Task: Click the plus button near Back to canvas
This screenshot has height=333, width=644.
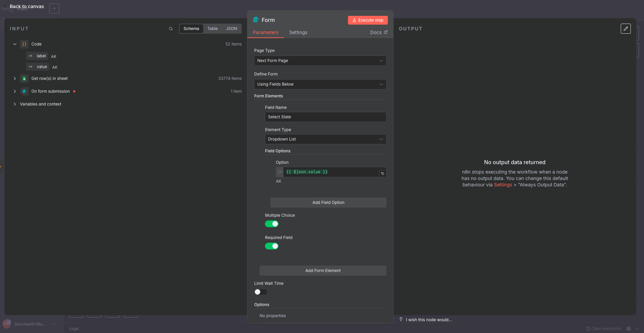Action: (54, 8)
